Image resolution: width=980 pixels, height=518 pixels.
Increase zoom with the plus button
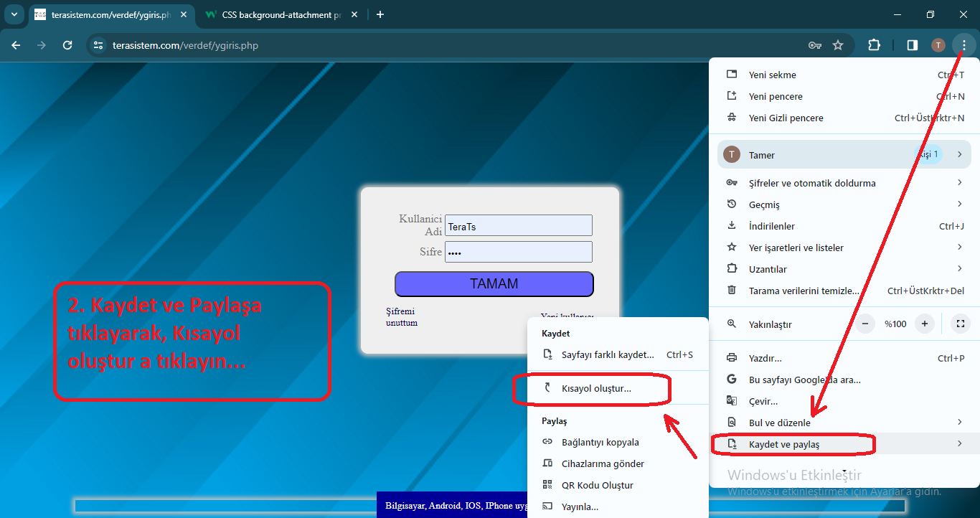click(x=925, y=324)
